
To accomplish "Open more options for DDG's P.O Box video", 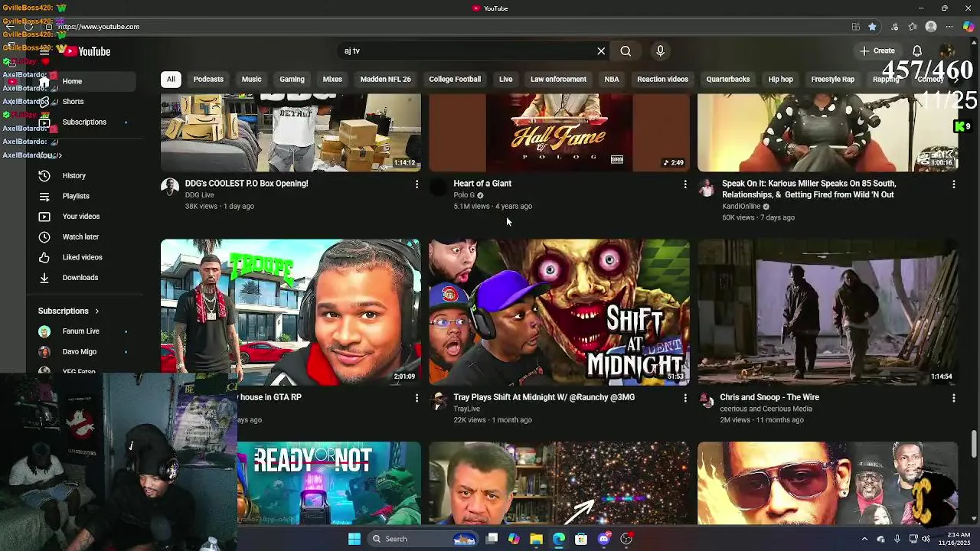I will point(416,184).
